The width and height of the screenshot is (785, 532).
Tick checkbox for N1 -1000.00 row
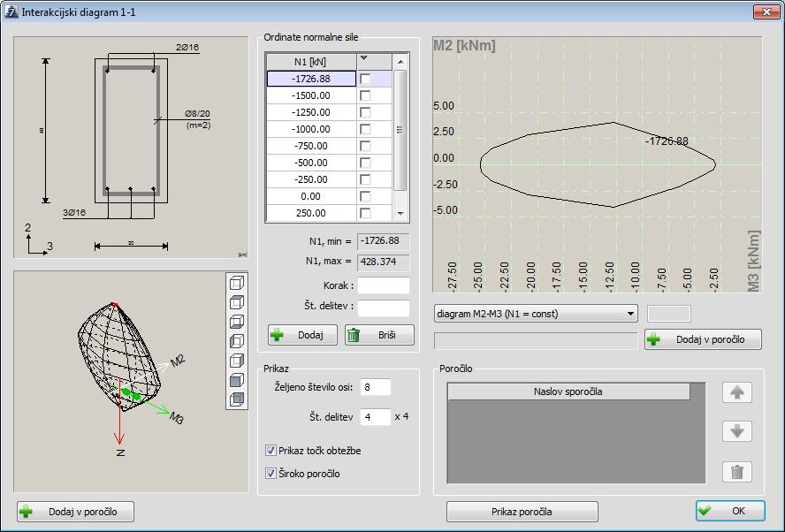coord(365,129)
